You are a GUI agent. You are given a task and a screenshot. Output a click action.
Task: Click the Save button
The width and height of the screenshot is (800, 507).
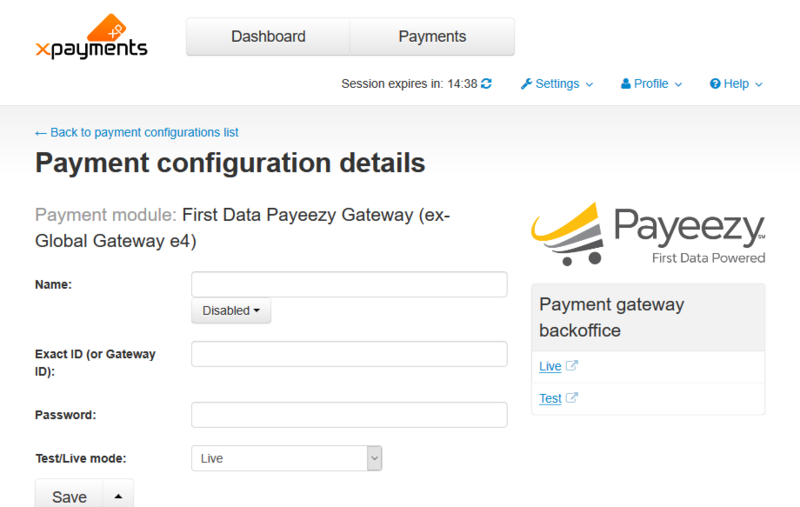69,496
